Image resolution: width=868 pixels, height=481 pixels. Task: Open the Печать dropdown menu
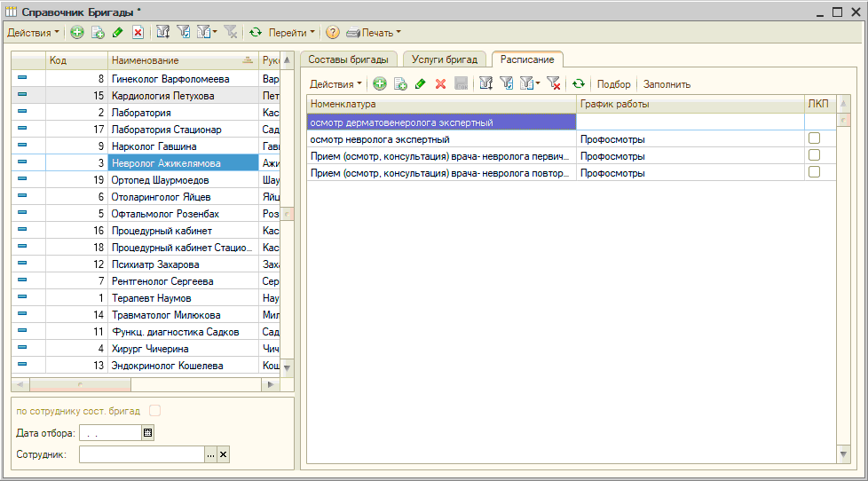click(374, 33)
